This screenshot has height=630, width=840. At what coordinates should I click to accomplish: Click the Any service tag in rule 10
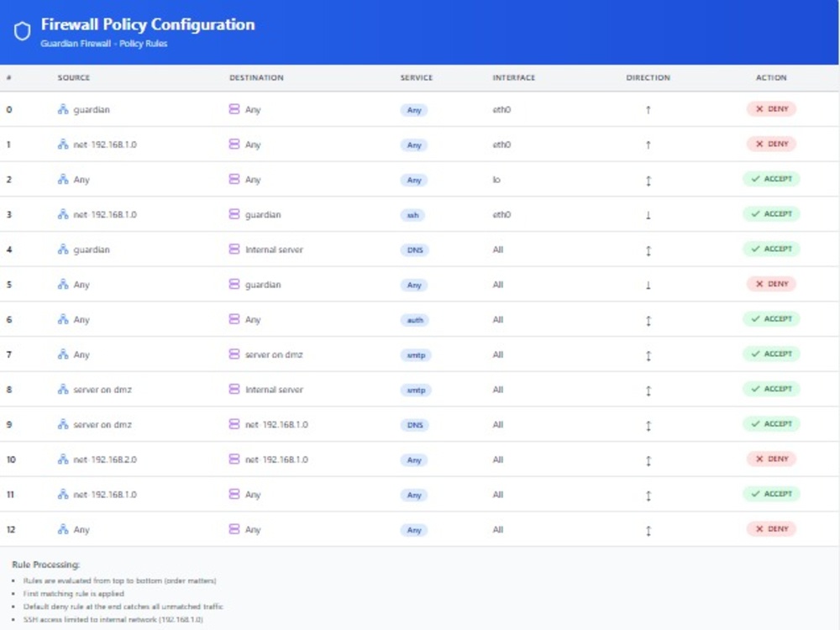(414, 460)
